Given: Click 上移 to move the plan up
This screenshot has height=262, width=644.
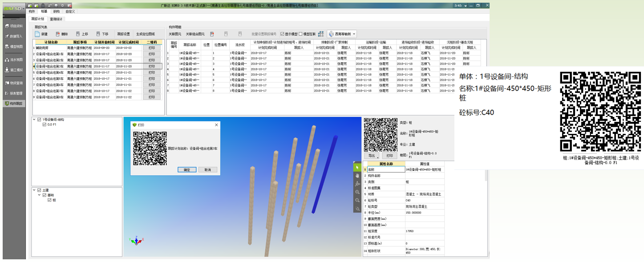Looking at the screenshot, I should pyautogui.click(x=82, y=34).
